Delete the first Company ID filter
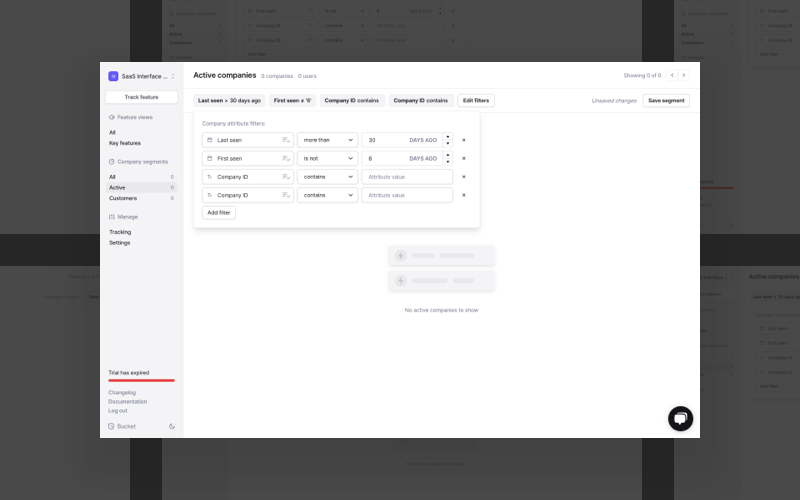This screenshot has height=500, width=800. (x=464, y=177)
